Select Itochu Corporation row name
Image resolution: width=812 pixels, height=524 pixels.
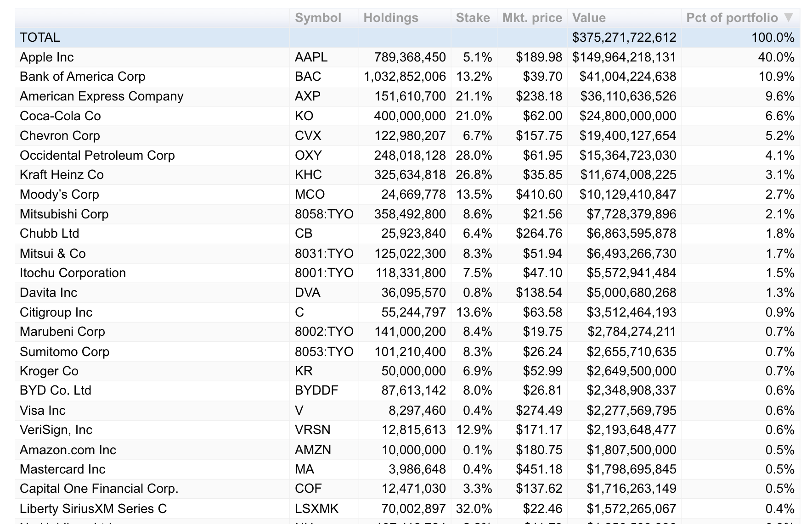(73, 273)
